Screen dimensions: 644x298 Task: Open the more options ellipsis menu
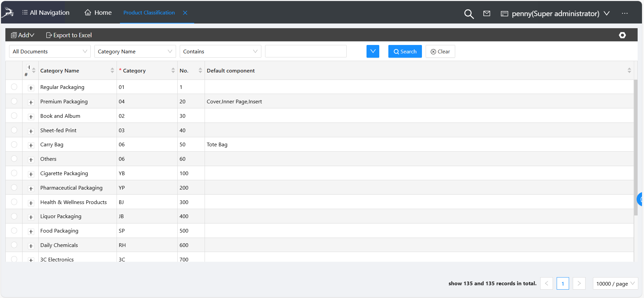coord(625,13)
